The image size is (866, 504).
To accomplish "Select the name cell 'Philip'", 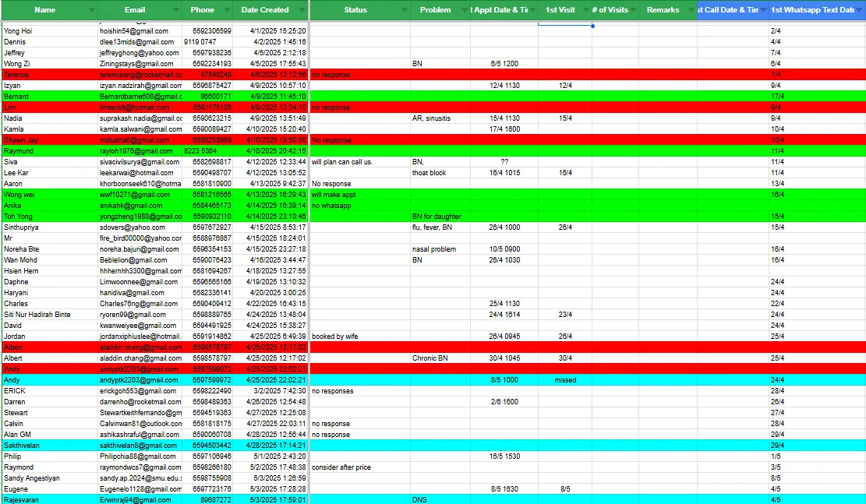I will 50,456.
